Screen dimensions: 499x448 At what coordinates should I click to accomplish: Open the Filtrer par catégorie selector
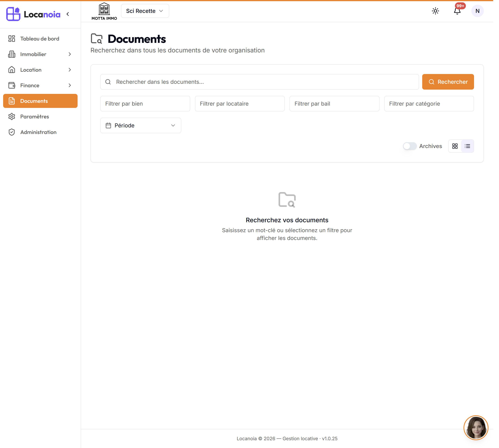coord(429,104)
